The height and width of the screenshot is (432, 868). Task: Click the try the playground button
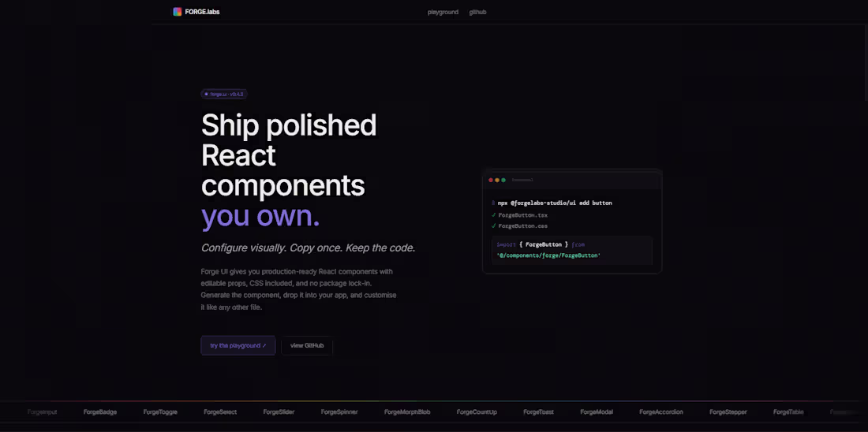click(238, 346)
